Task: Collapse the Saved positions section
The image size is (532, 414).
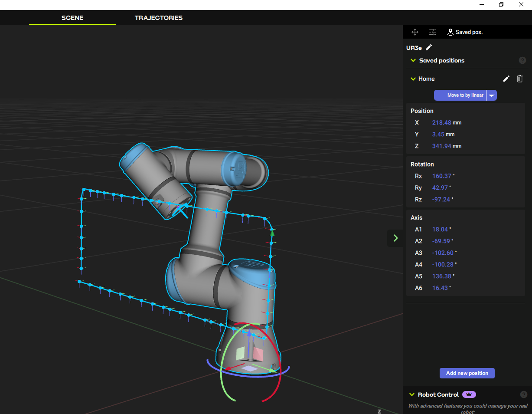Action: pos(412,60)
